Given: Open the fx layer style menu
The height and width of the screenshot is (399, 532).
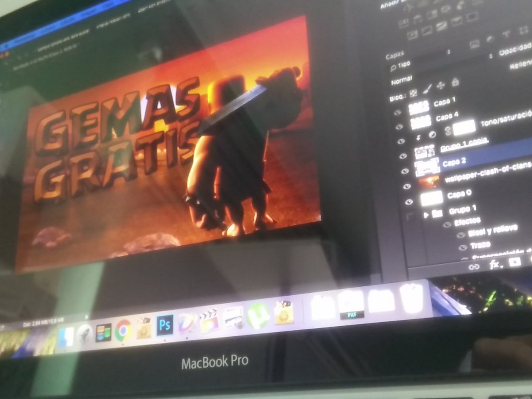Looking at the screenshot, I should point(495,265).
